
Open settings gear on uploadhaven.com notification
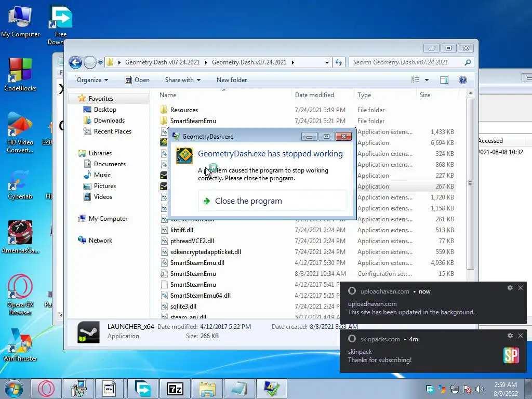[510, 288]
